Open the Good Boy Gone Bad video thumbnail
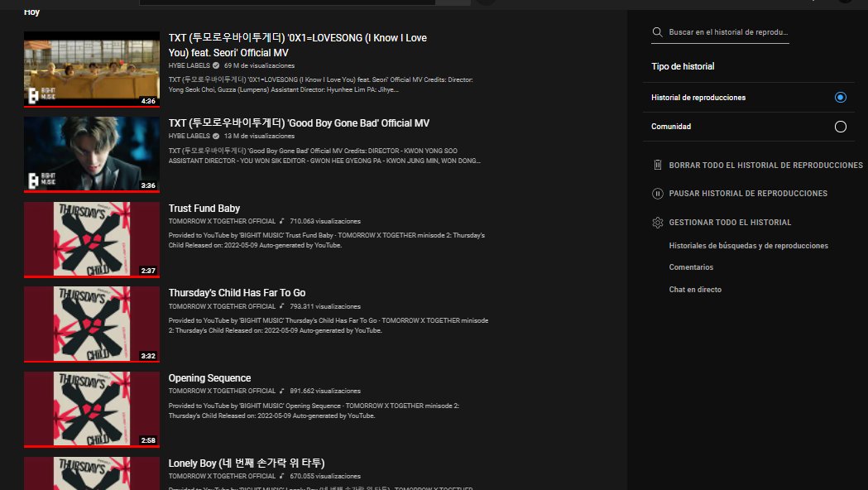The image size is (868, 490). pyautogui.click(x=92, y=155)
